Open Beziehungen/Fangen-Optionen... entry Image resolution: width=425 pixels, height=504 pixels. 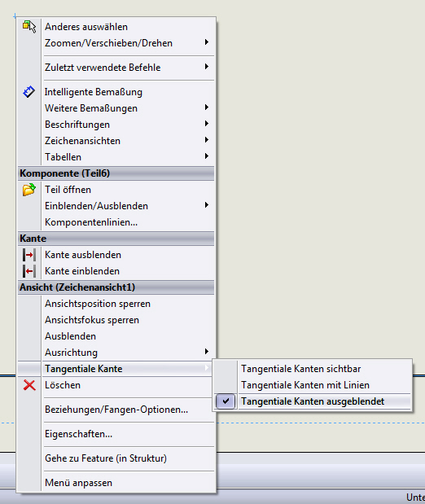[116, 410]
